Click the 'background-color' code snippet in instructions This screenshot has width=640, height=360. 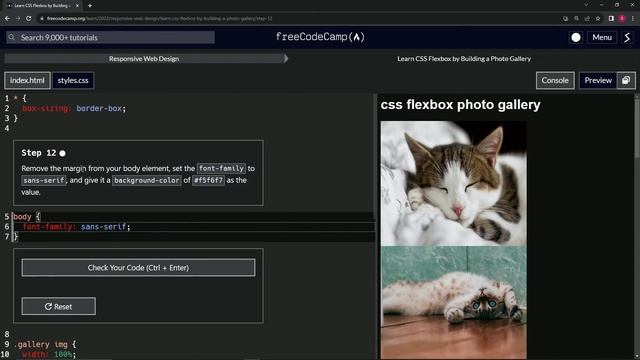pos(147,180)
